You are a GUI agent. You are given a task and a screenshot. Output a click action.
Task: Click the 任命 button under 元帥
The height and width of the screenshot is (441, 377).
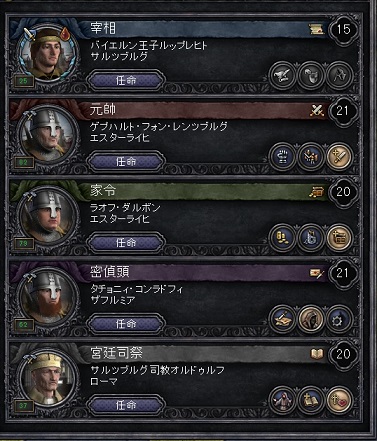pos(126,162)
